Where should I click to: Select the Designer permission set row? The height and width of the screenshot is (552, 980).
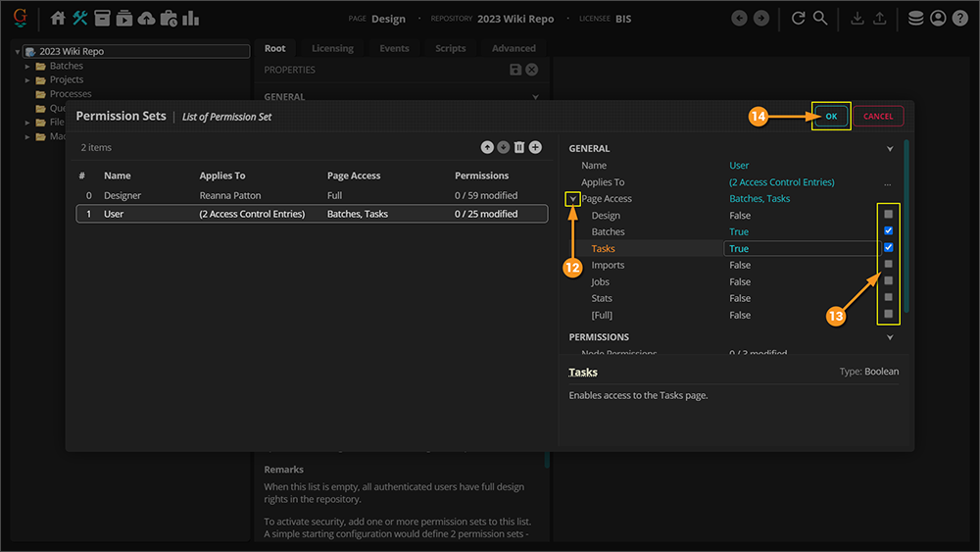312,195
